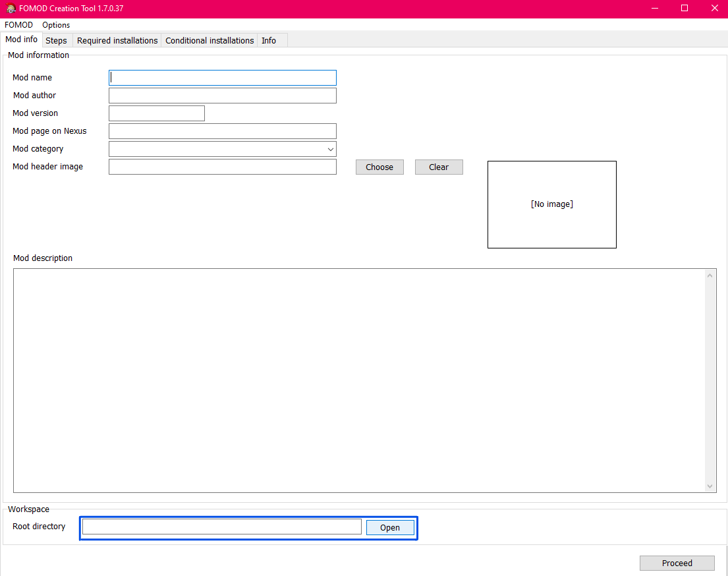Image resolution: width=728 pixels, height=576 pixels.
Task: Click the Mod name input field
Action: (x=223, y=78)
